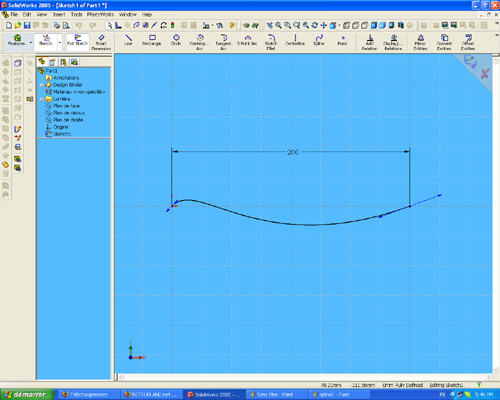Open the Help menu
Screen dimensions: 500x400
pyautogui.click(x=147, y=14)
